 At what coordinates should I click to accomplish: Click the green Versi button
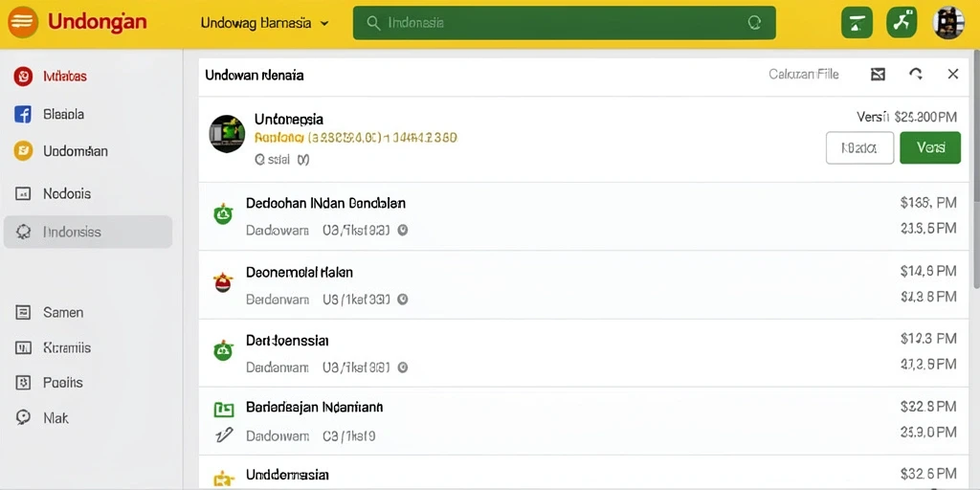click(x=930, y=148)
